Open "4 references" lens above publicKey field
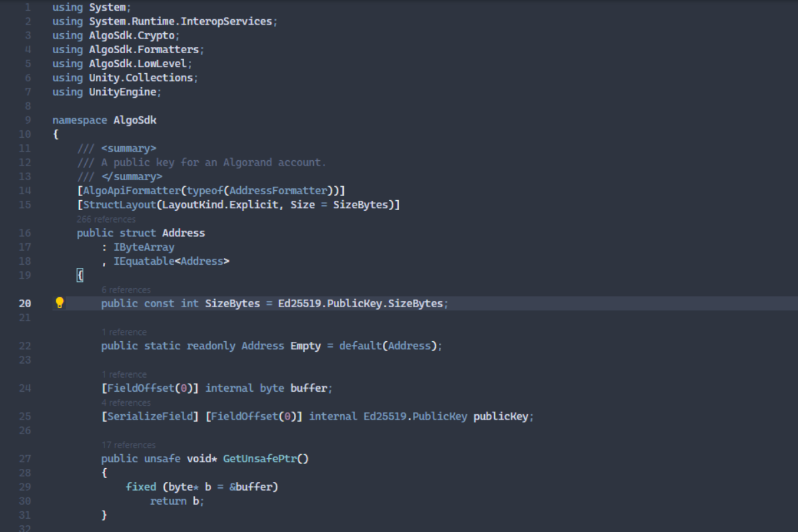The image size is (798, 532). click(126, 402)
